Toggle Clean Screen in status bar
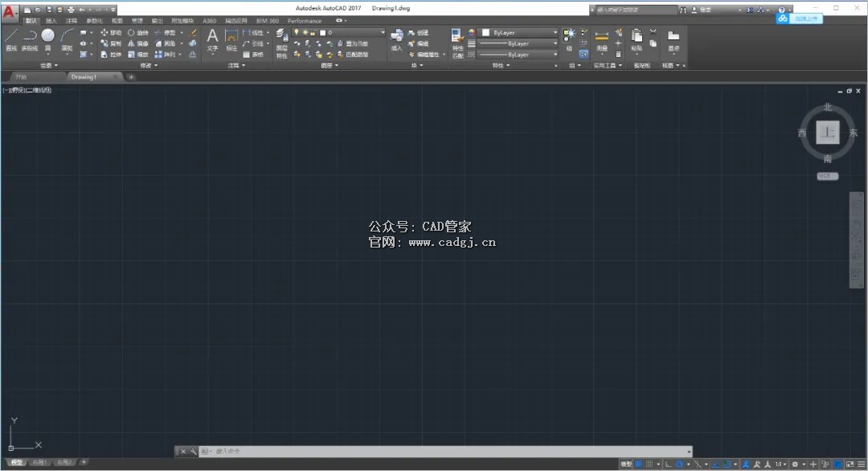The height and width of the screenshot is (471, 868). 850,465
